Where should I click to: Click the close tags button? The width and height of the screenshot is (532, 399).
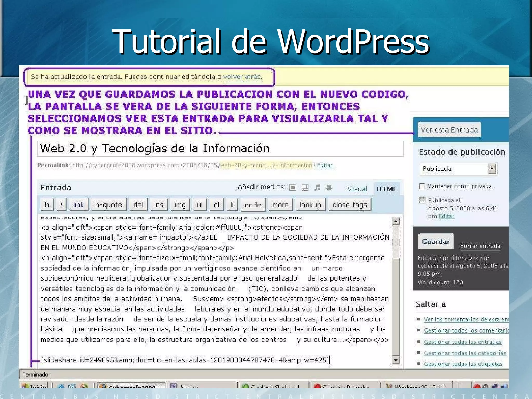(350, 205)
